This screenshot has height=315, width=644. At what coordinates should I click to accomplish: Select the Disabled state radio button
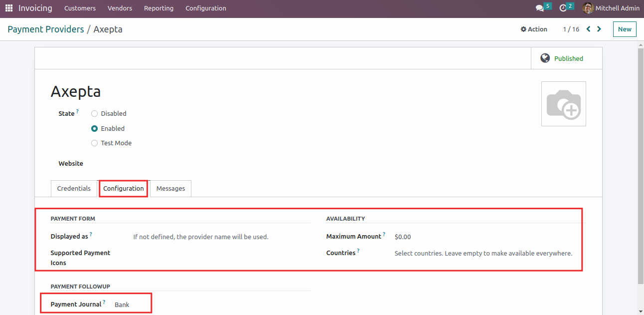tap(94, 113)
